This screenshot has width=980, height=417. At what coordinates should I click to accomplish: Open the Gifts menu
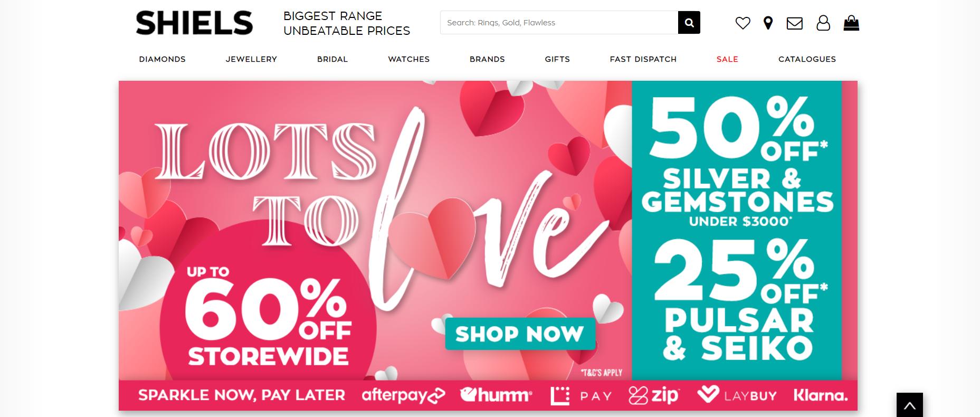click(557, 59)
